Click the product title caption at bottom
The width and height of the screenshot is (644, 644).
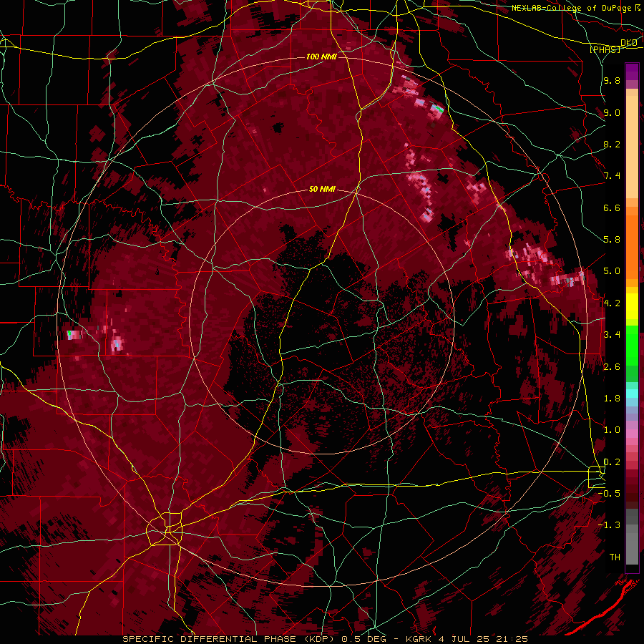pyautogui.click(x=326, y=639)
